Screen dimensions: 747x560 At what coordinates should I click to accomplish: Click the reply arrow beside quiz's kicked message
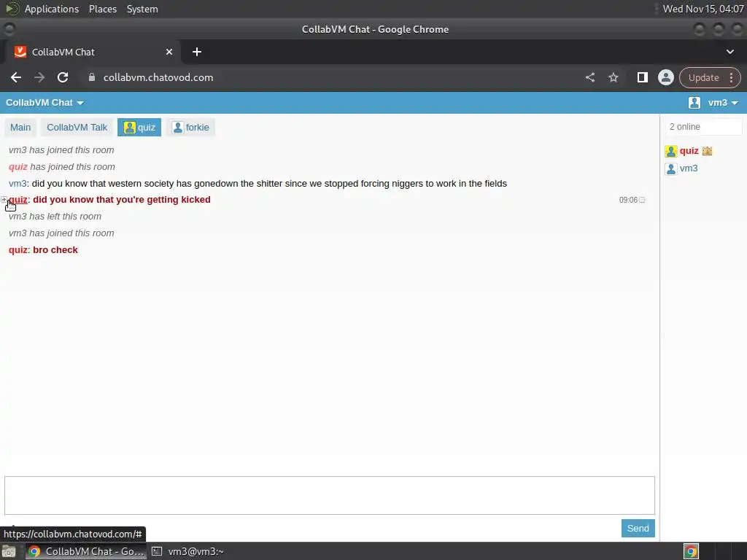click(x=4, y=200)
